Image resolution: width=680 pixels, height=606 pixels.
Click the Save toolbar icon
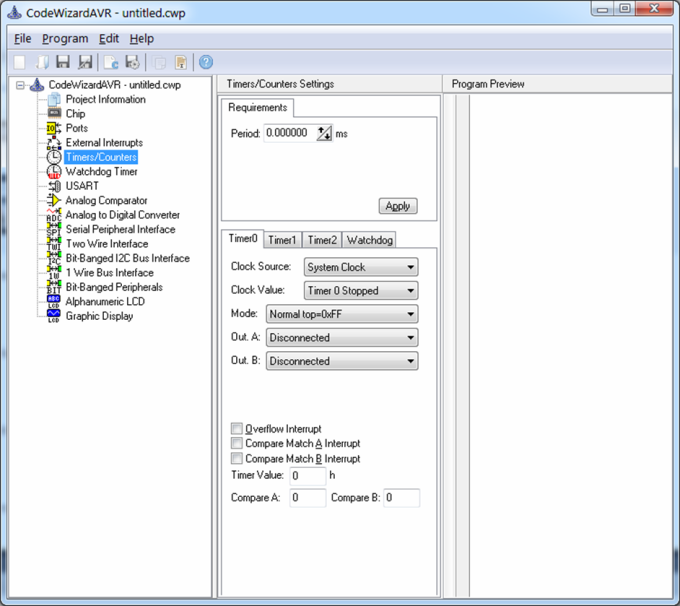click(x=63, y=62)
